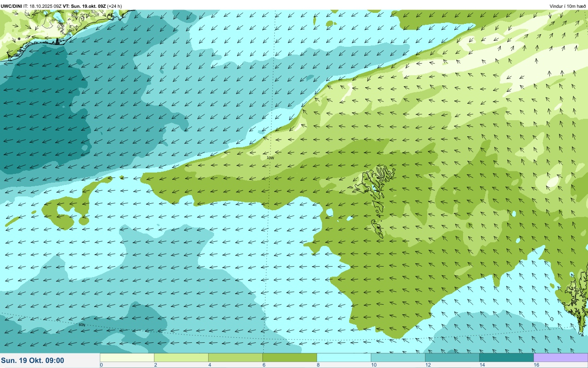Screen dimensions: 588x368
Task: Click the 'UWC/DINI' model name in header
Action: pos(11,6)
